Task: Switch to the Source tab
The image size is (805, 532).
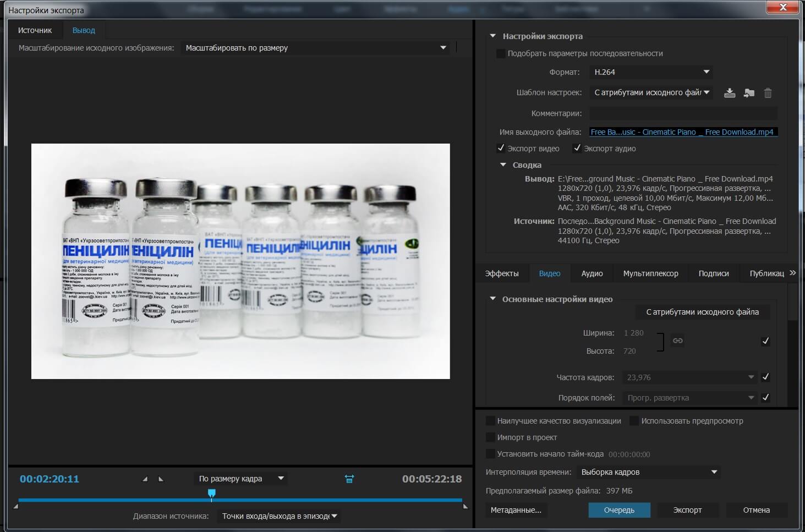Action: click(x=35, y=30)
